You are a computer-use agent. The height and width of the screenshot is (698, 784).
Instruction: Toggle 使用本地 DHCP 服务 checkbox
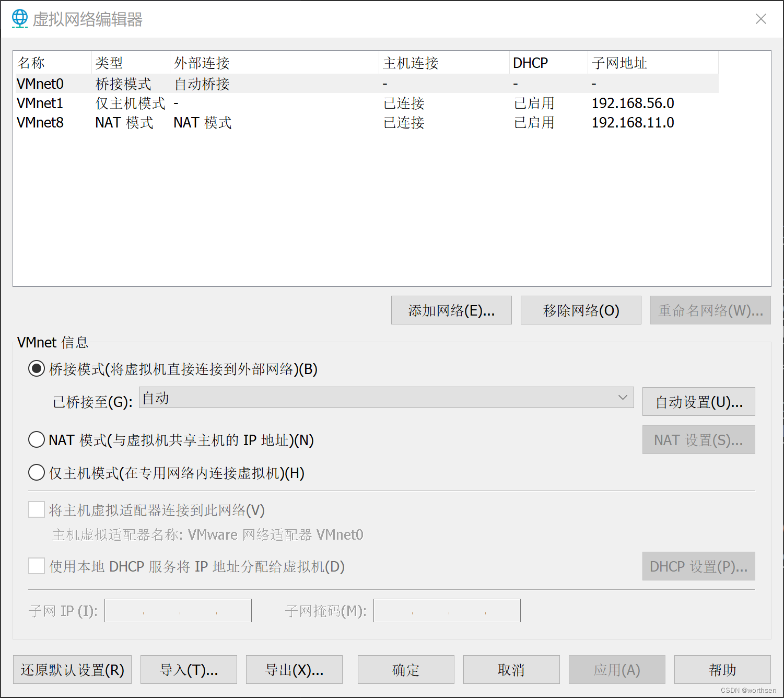click(37, 566)
